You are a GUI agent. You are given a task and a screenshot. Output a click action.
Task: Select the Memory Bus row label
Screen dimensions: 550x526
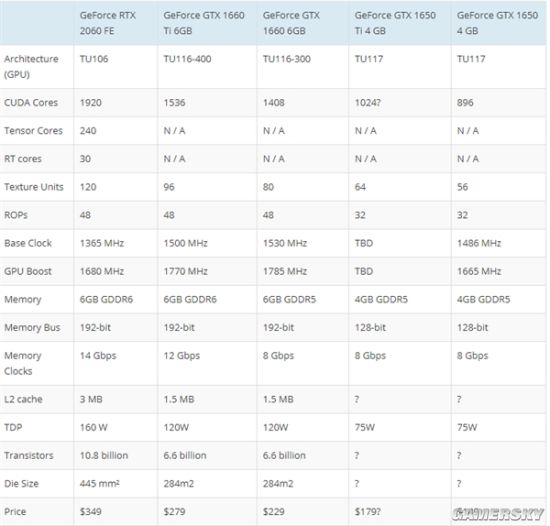tap(32, 327)
